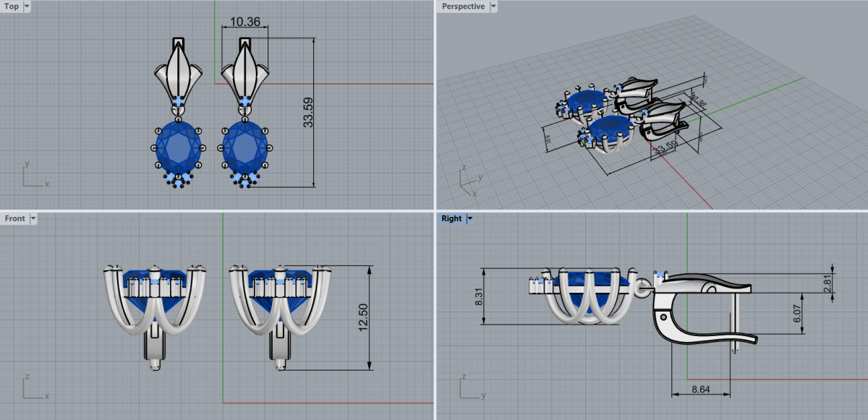Image resolution: width=868 pixels, height=420 pixels.
Task: Open the Right viewport dropdown arrow
Action: pyautogui.click(x=470, y=218)
